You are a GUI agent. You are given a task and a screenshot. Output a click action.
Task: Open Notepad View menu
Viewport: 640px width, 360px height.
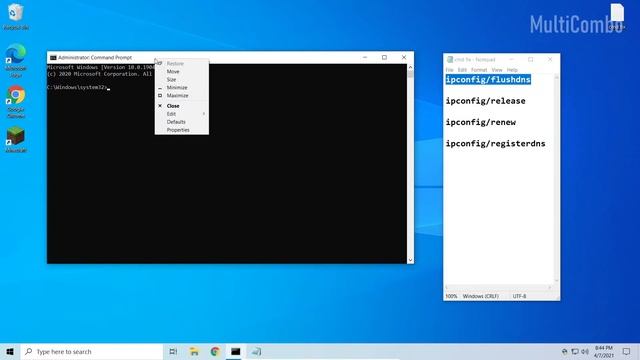coord(497,70)
